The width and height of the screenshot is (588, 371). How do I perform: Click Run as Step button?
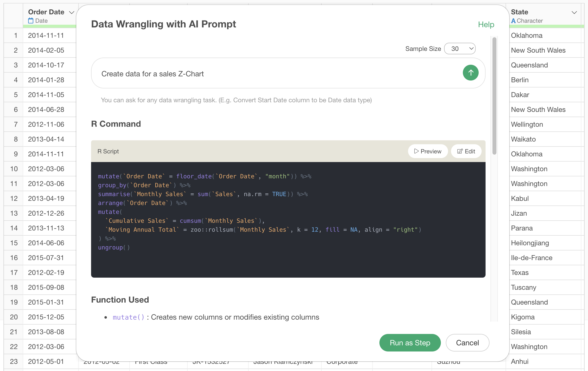point(410,343)
